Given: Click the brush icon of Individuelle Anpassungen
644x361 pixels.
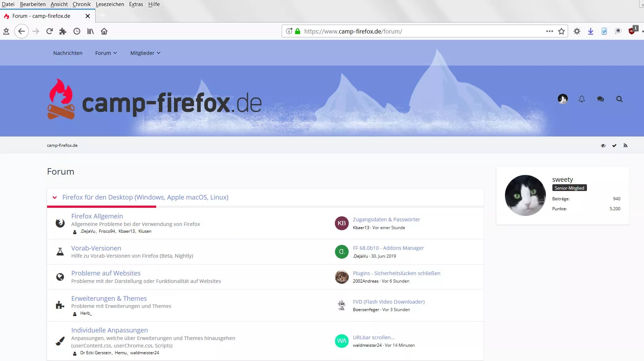Looking at the screenshot, I should [x=60, y=341].
